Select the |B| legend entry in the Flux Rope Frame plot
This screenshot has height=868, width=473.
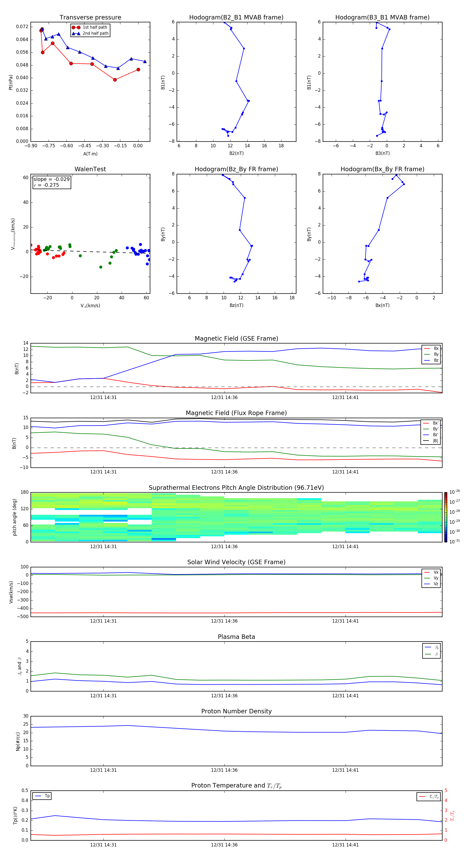pyautogui.click(x=431, y=441)
